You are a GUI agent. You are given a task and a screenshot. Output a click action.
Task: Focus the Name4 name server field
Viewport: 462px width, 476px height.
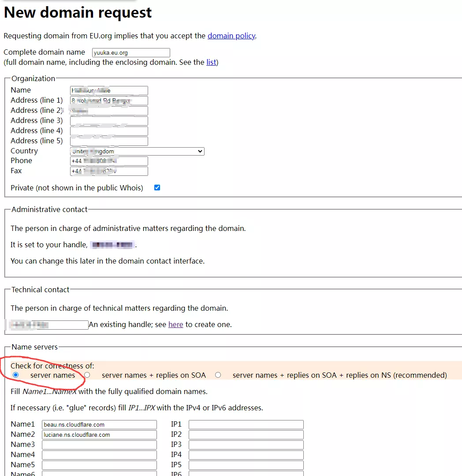(99, 455)
